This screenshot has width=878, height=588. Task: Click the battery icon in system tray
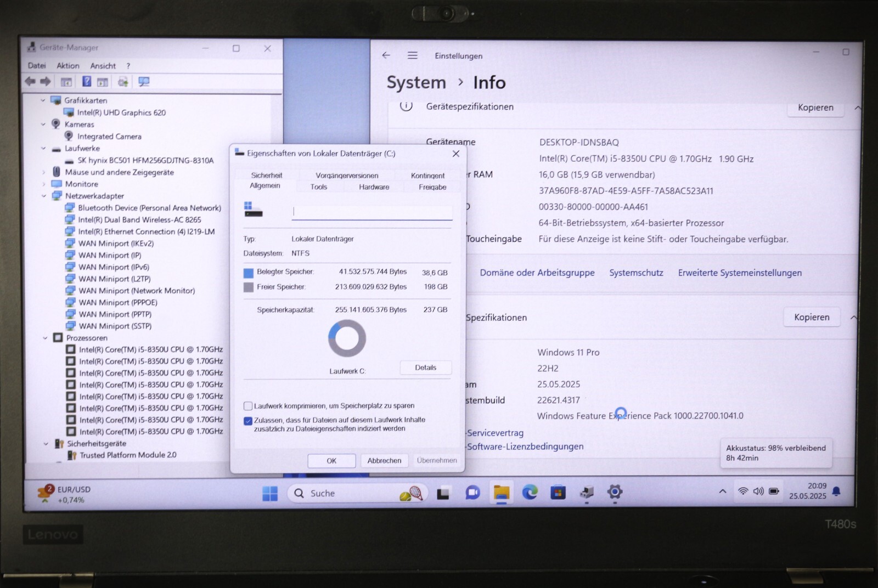point(774,491)
